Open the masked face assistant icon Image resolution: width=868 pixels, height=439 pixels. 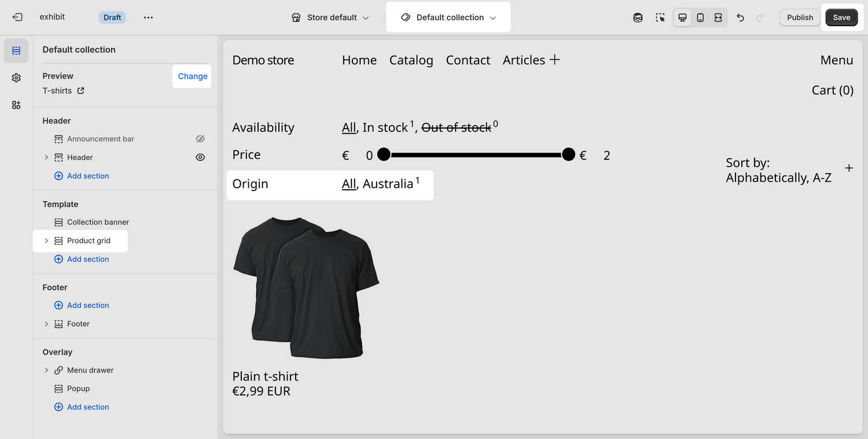(638, 17)
